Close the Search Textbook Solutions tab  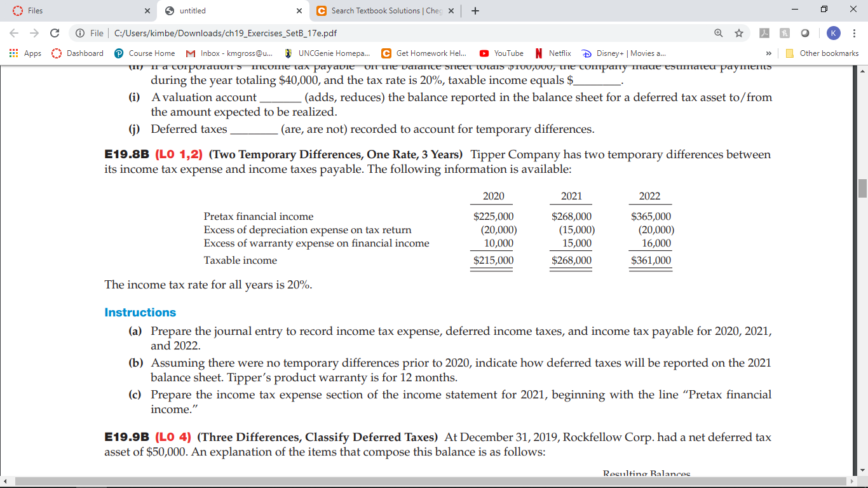(451, 11)
